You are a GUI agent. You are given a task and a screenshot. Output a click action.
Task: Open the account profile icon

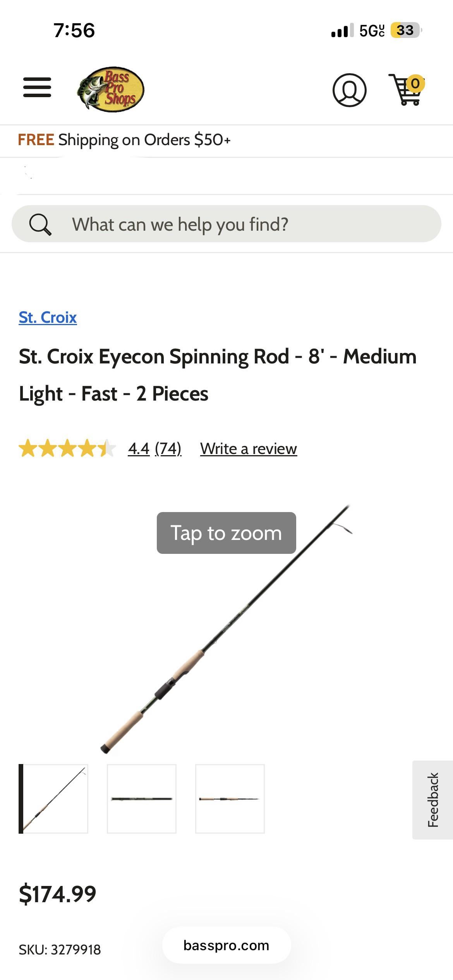coord(349,90)
